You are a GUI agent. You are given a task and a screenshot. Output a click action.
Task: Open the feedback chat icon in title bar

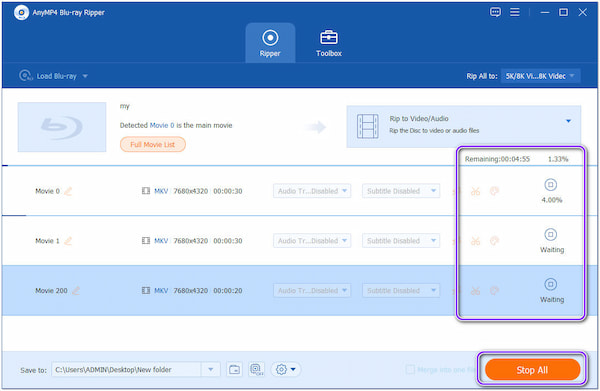[x=495, y=12]
